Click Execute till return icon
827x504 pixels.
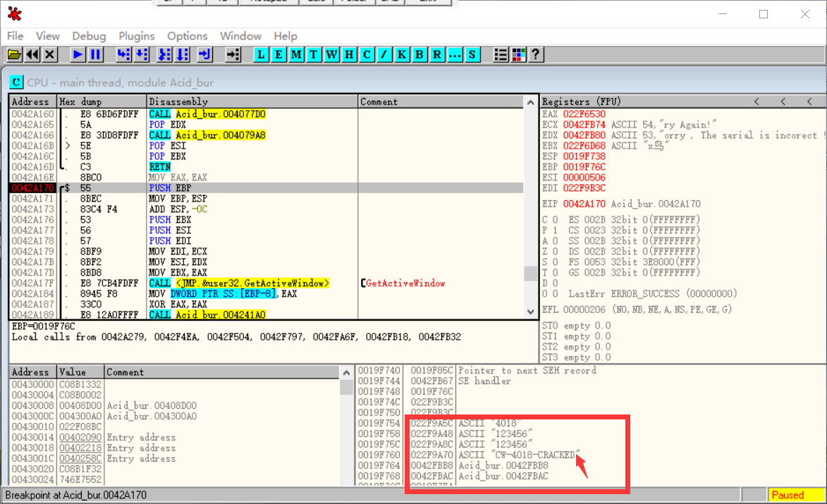click(204, 54)
